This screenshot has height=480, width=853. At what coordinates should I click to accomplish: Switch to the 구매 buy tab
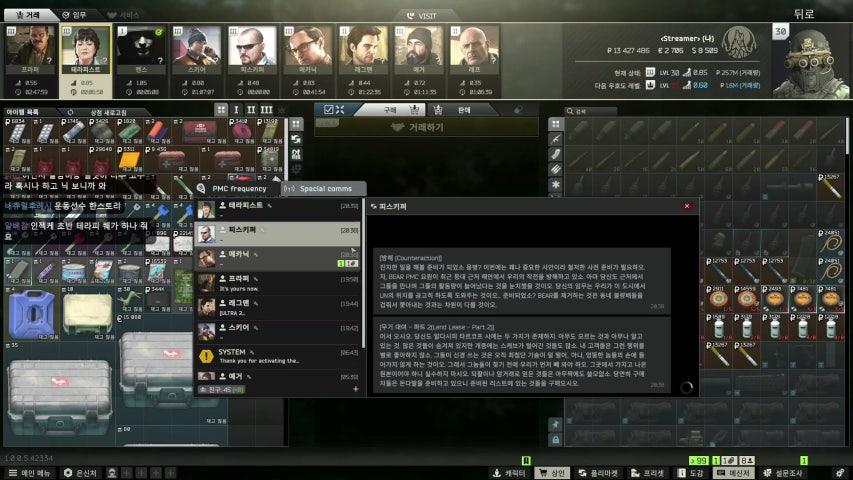coord(393,109)
